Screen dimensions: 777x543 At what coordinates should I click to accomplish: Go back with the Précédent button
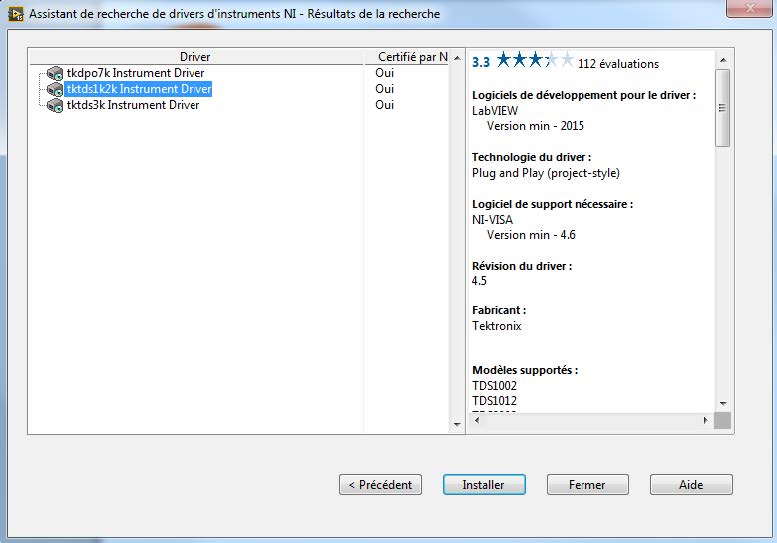(x=381, y=485)
